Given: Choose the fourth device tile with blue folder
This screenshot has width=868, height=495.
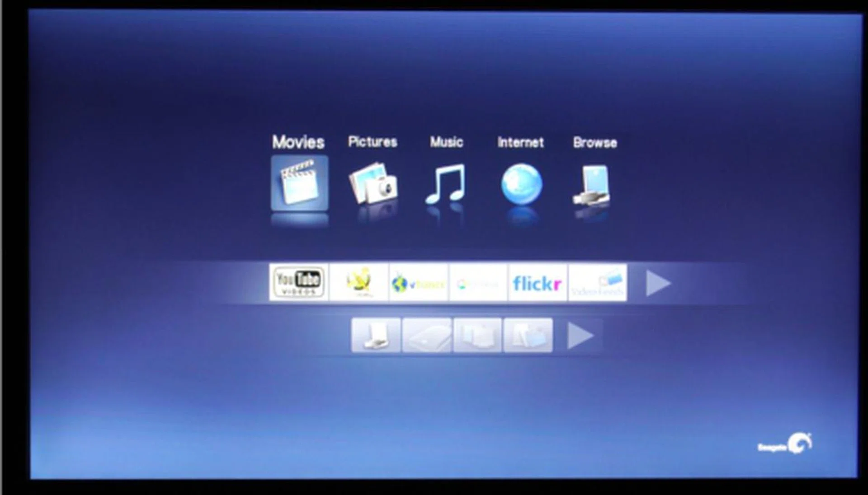Looking at the screenshot, I should pos(528,336).
